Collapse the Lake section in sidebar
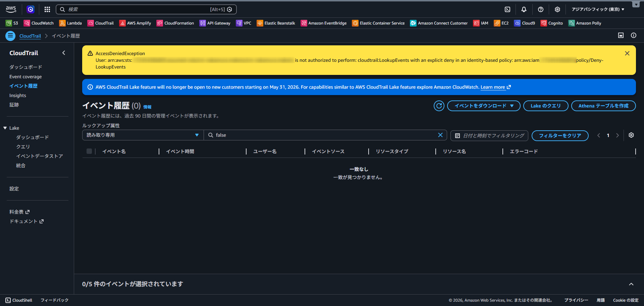644x306 pixels. (5, 128)
